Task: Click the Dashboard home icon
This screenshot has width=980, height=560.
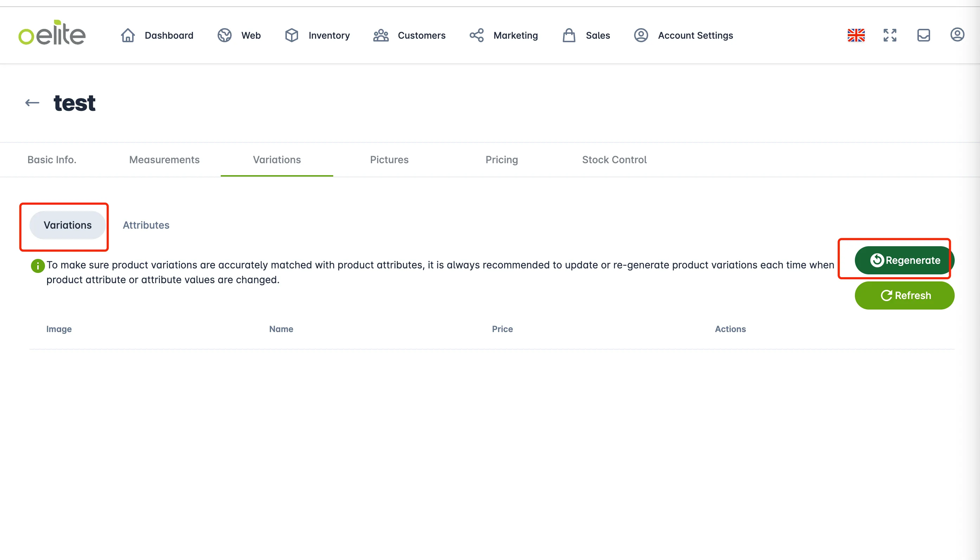Action: (128, 35)
